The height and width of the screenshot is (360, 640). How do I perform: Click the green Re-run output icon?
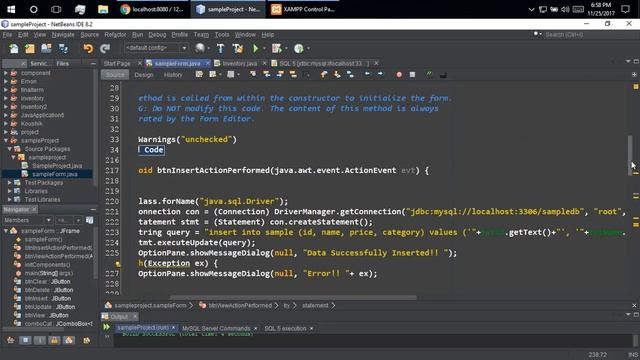pyautogui.click(x=107, y=327)
